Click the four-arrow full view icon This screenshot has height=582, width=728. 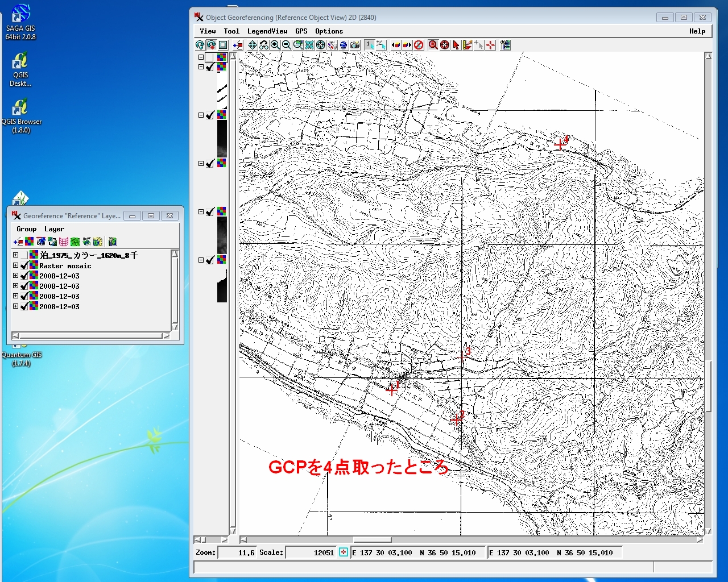click(252, 45)
